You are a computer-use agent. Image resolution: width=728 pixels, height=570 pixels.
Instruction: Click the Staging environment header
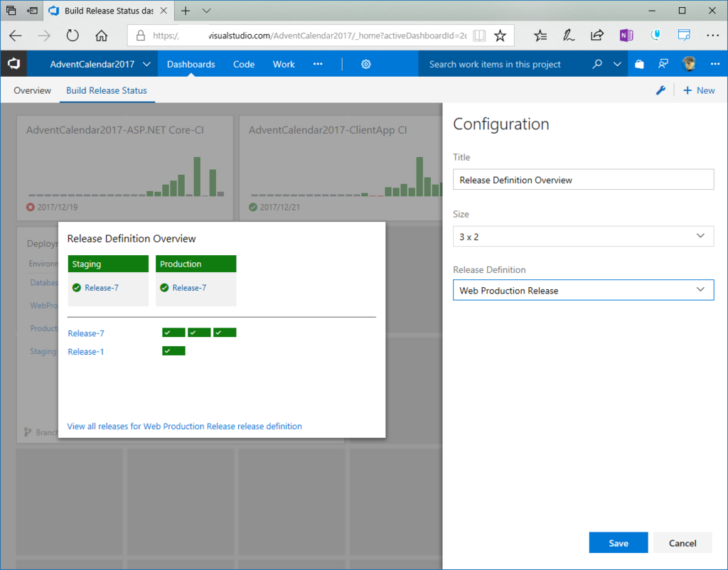tap(108, 264)
